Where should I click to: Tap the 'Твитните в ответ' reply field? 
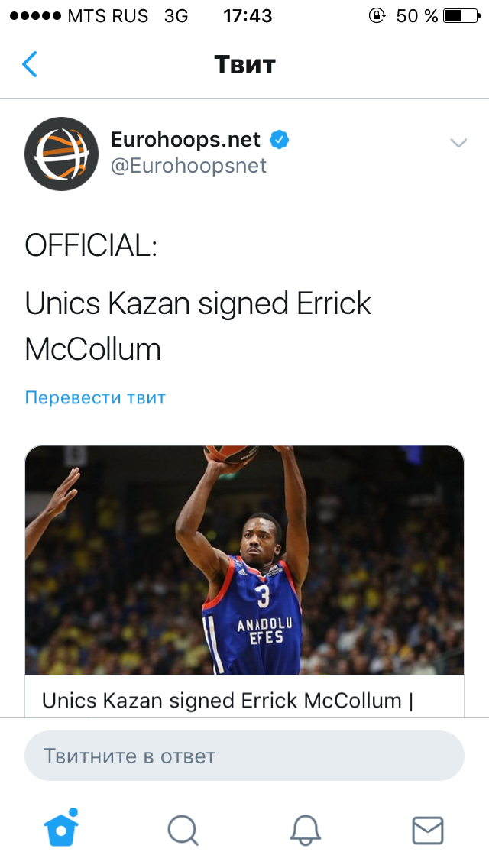tap(244, 756)
